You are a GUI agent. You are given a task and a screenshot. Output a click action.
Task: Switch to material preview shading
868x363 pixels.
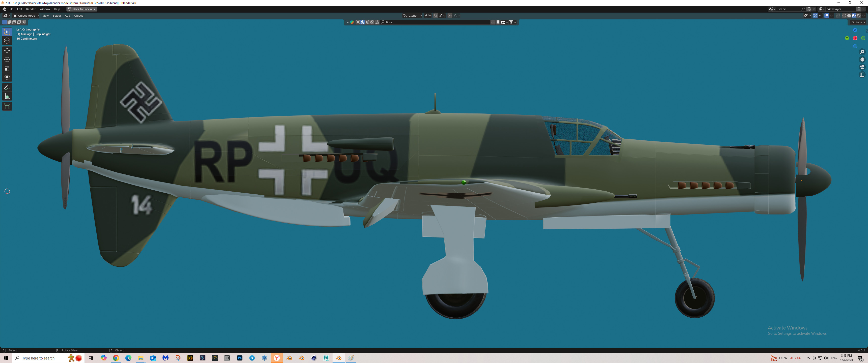[x=854, y=16]
